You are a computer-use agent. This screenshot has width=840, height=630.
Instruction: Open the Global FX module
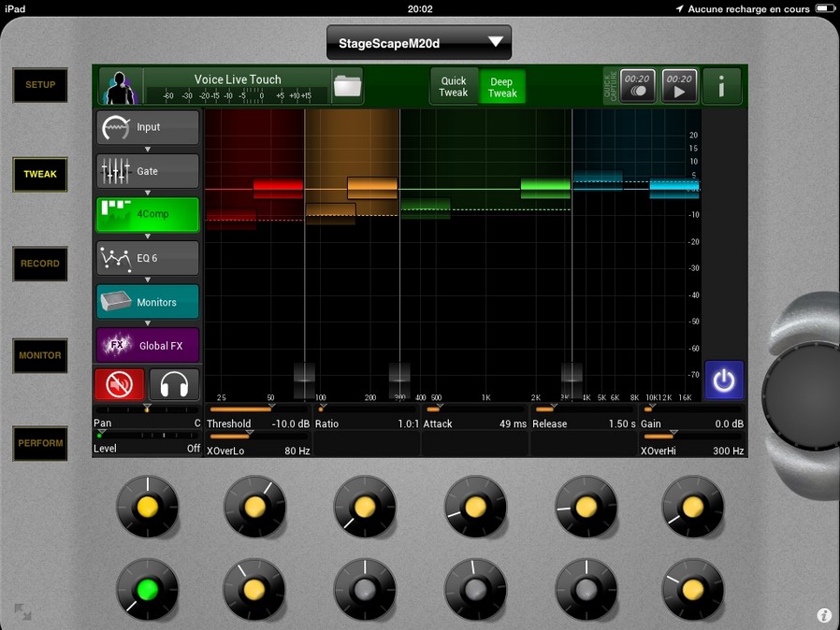click(x=148, y=345)
